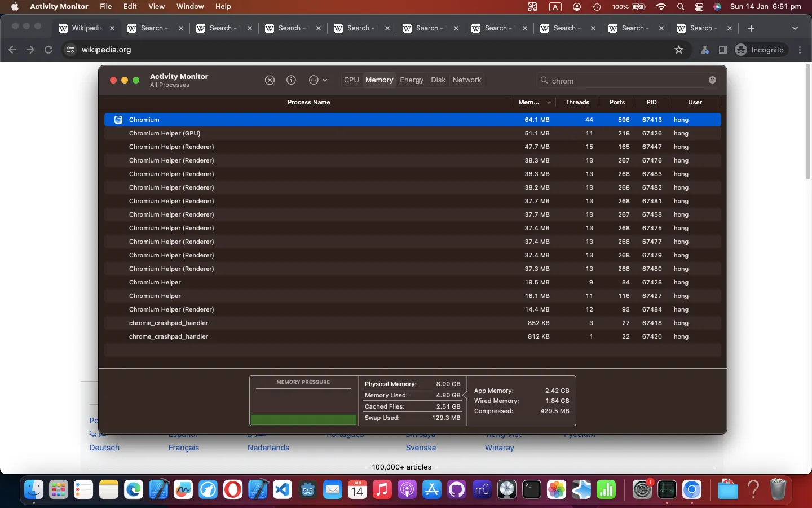Open the View menu in menu bar
The width and height of the screenshot is (812, 508).
(157, 7)
